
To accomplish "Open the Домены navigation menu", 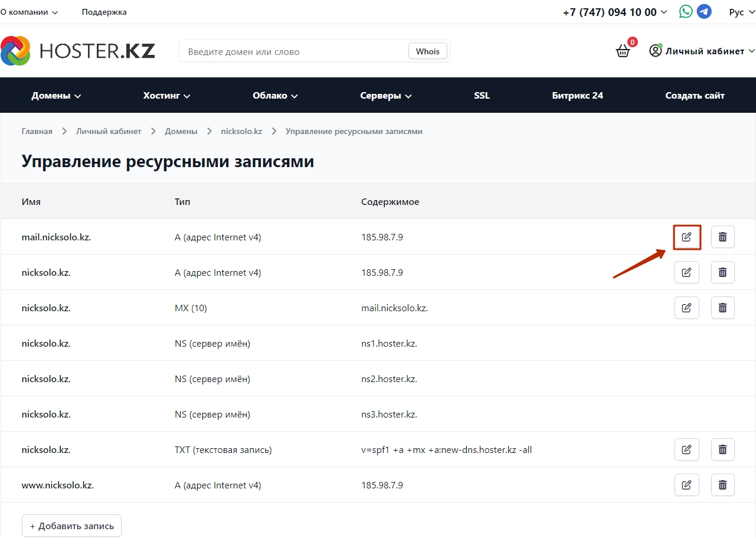I will tap(56, 96).
